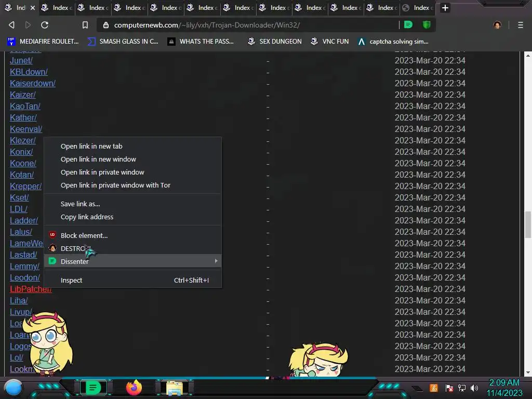
Task: Open the Kaiserdown/ directory link
Action: click(x=33, y=84)
